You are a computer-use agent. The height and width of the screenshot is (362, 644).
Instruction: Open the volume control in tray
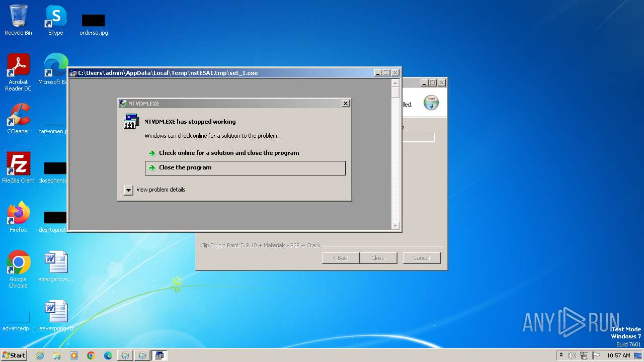pos(572,355)
